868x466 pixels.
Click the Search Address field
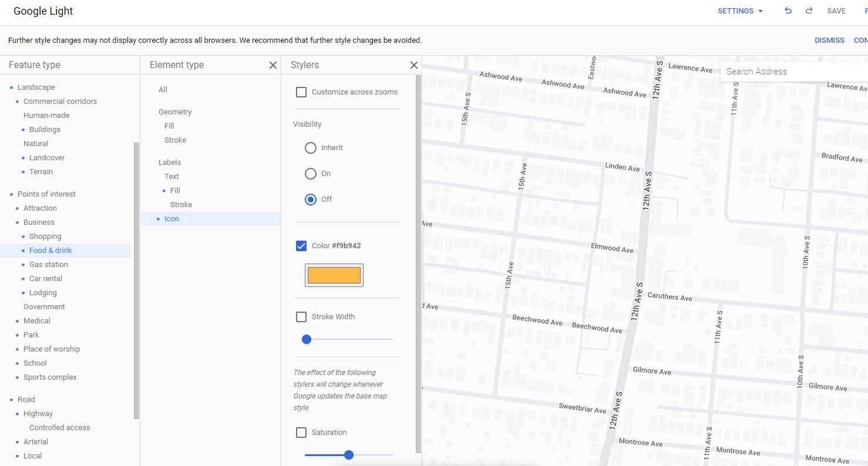click(x=793, y=72)
